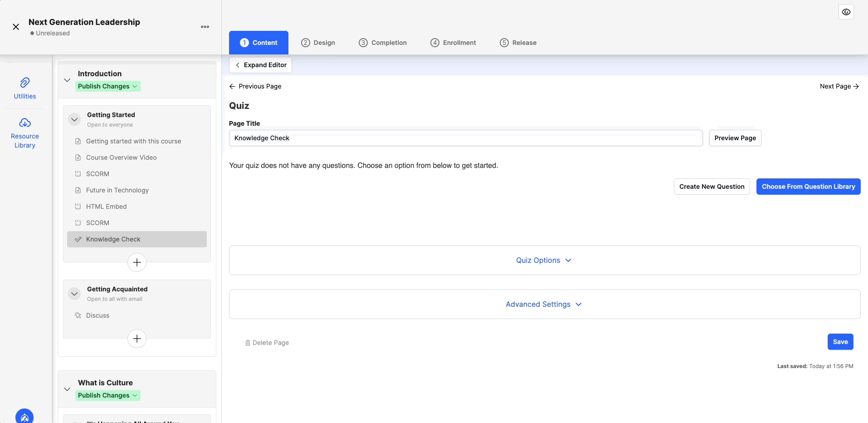868x423 pixels.
Task: Click the preview eye icon top right
Action: [x=846, y=12]
